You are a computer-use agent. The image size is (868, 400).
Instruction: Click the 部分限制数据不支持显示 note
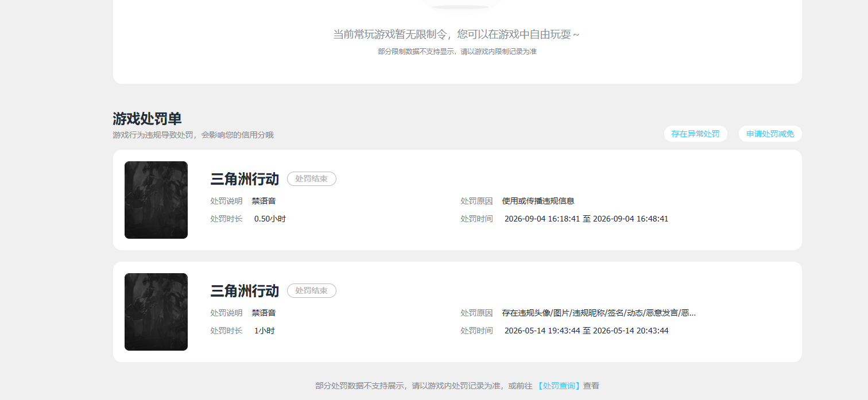(457, 51)
